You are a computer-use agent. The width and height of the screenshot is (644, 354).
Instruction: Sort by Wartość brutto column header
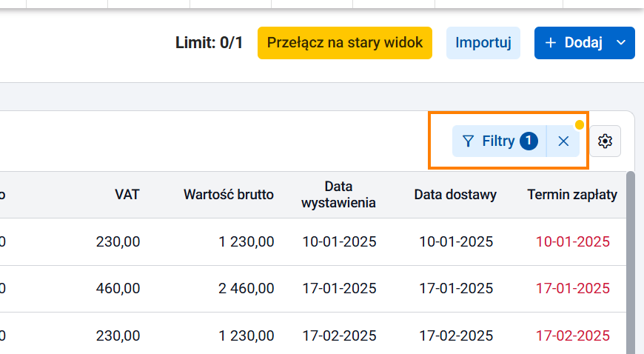coord(228,195)
